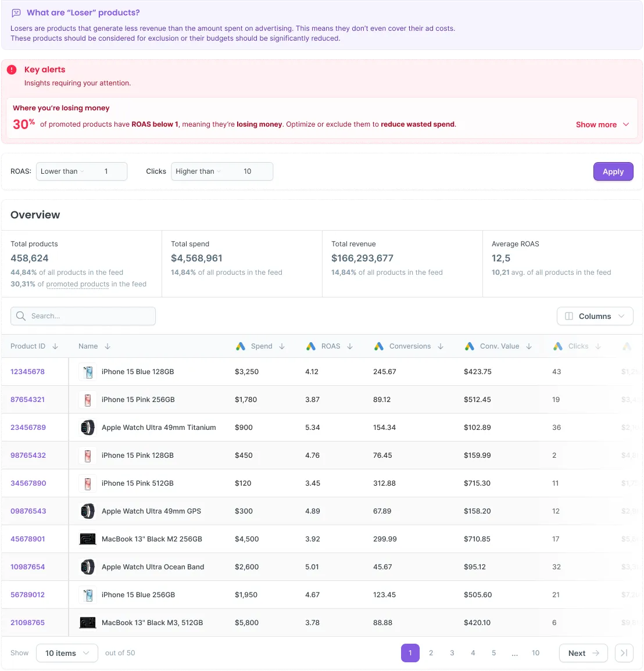The height and width of the screenshot is (671, 644).
Task: Click the name 'Apple Watch Ultra 49mm GPS'
Action: point(151,511)
